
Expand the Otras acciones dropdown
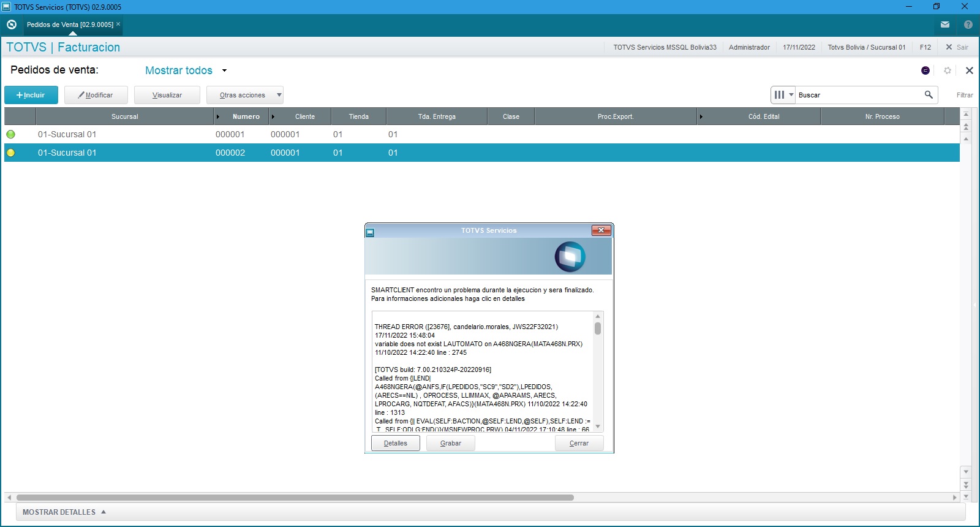click(245, 95)
